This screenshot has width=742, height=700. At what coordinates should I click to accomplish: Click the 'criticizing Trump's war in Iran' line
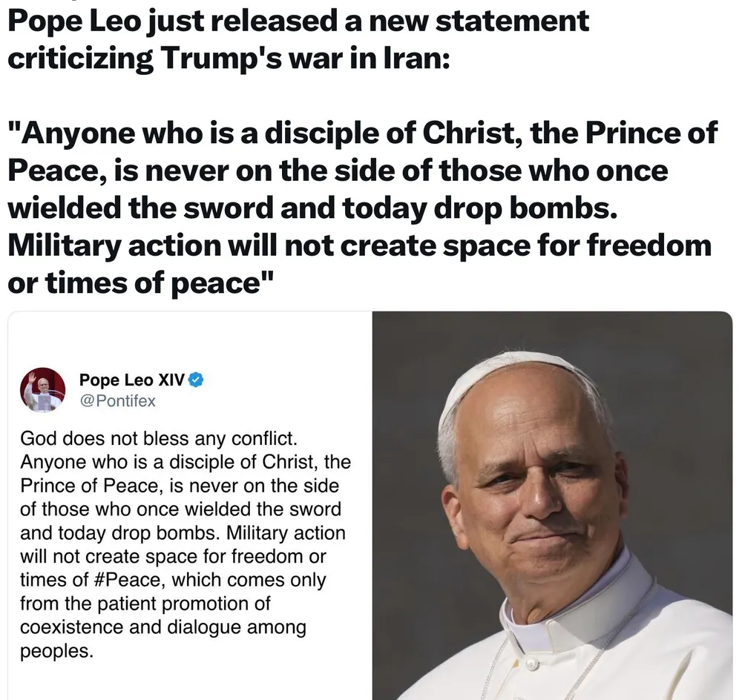pos(229,59)
